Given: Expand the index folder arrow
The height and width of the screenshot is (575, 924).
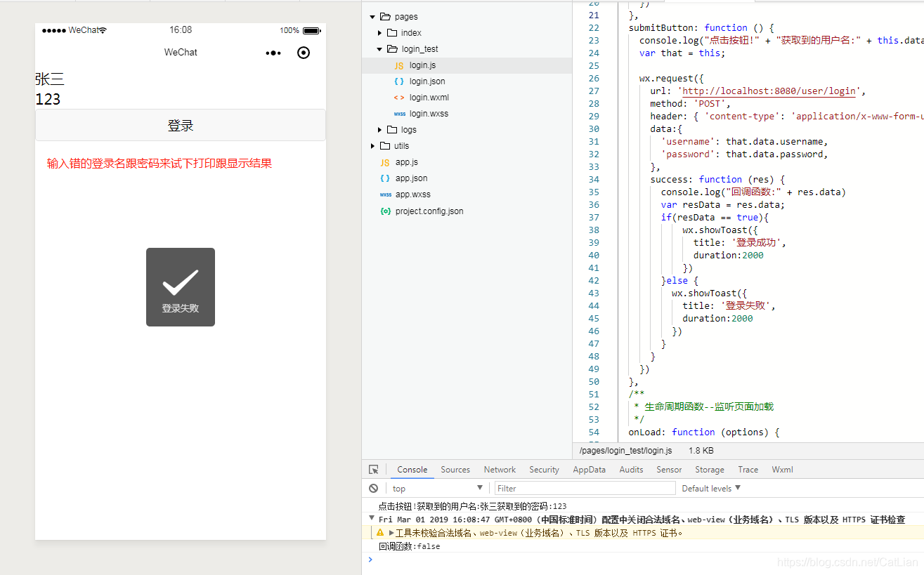Looking at the screenshot, I should coord(380,32).
